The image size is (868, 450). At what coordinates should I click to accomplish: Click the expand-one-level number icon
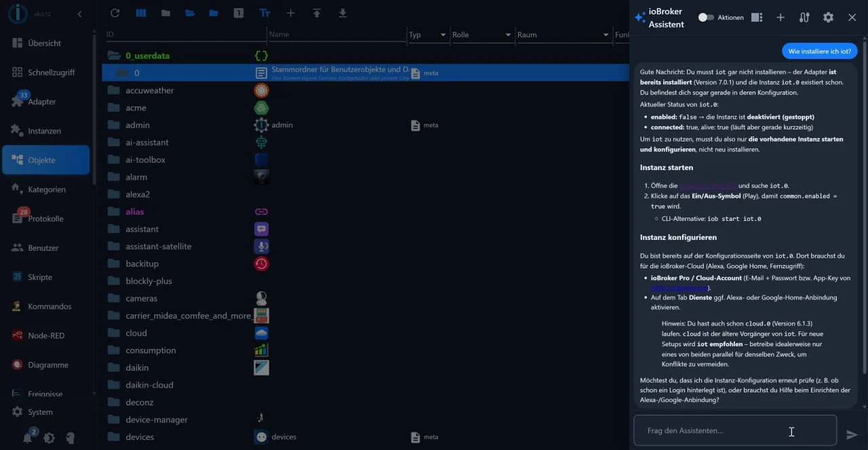click(238, 13)
